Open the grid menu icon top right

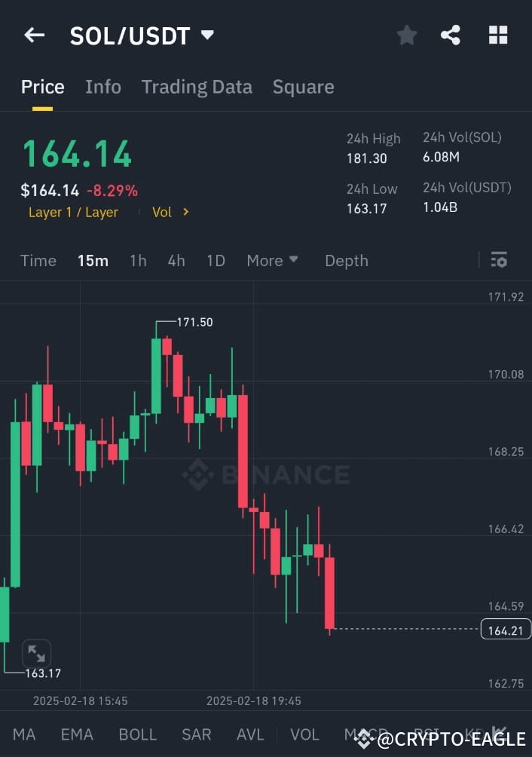(498, 35)
